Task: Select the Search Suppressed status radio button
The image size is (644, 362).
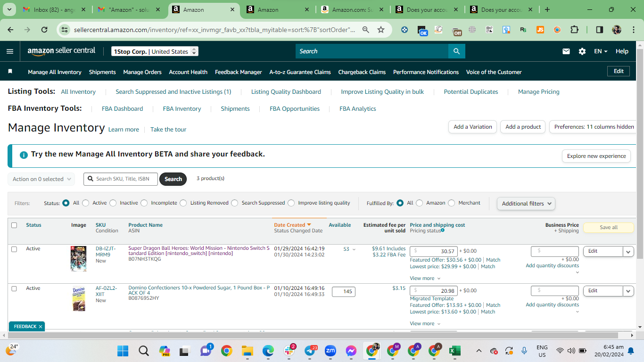Action: click(235, 203)
